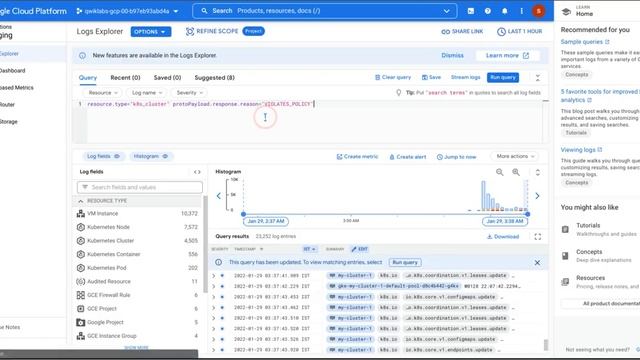Screen dimensions: 640x360
Task: Open the Sample queries link
Action: tap(585, 42)
